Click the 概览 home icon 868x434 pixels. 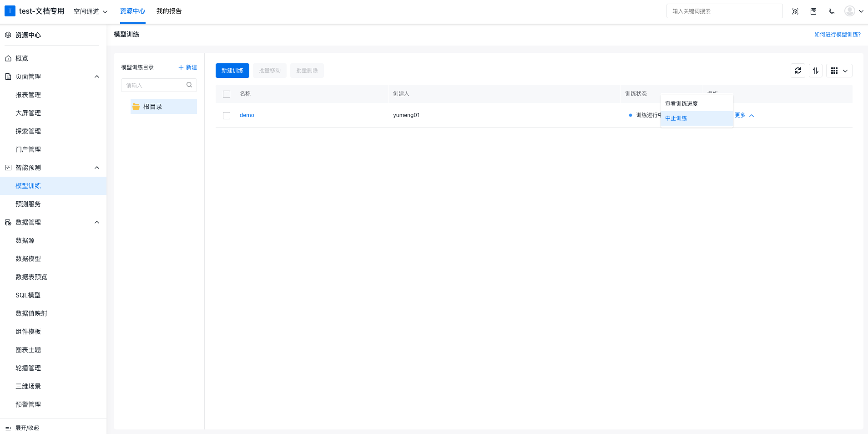(x=8, y=58)
